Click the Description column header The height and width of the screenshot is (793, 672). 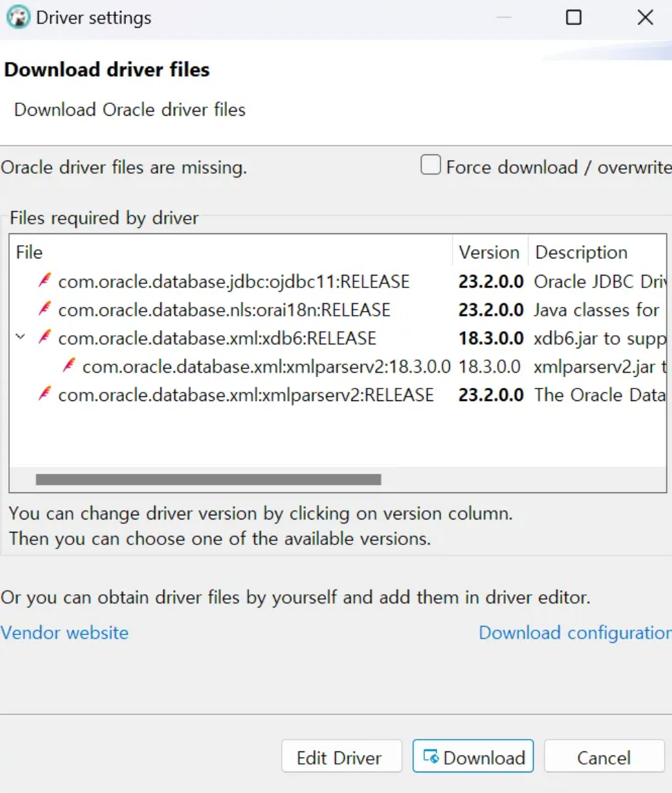(597, 252)
